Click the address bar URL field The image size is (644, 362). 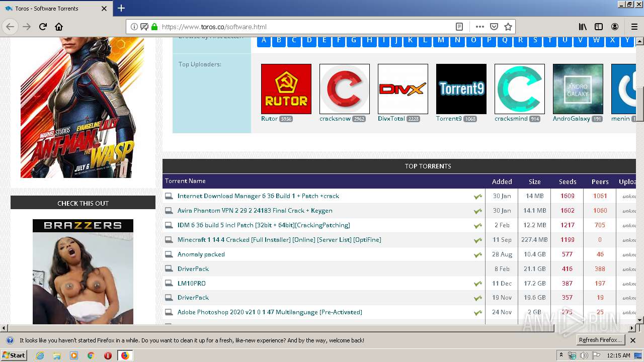tap(306, 27)
